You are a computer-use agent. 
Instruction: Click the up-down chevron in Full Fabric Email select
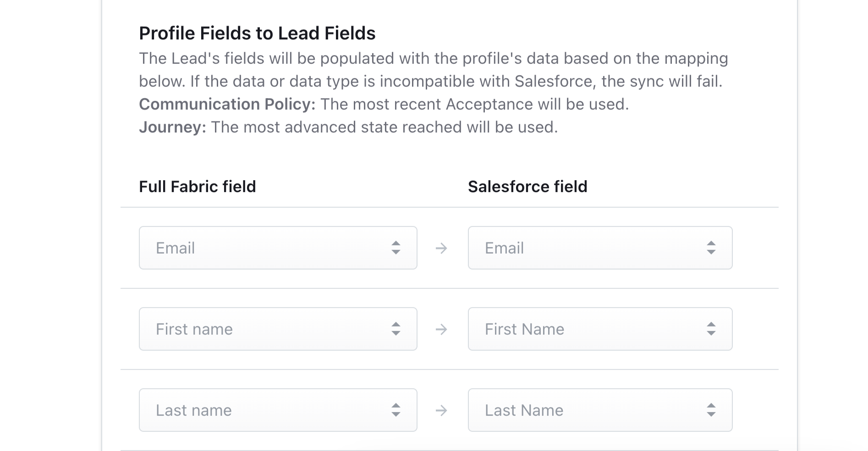click(396, 248)
